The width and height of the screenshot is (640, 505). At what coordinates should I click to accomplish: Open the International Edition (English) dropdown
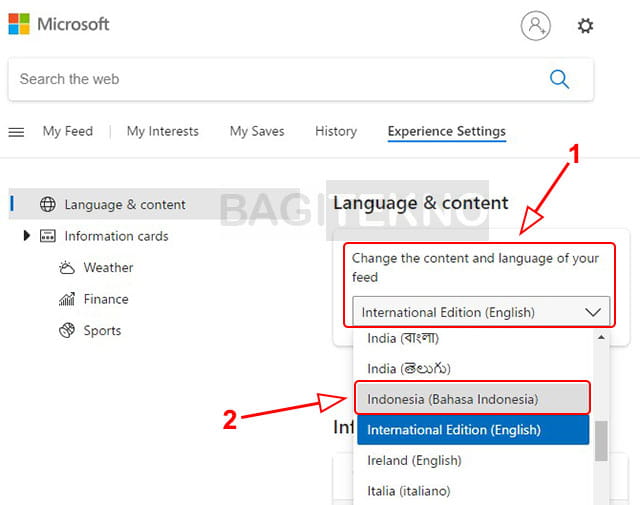click(481, 312)
